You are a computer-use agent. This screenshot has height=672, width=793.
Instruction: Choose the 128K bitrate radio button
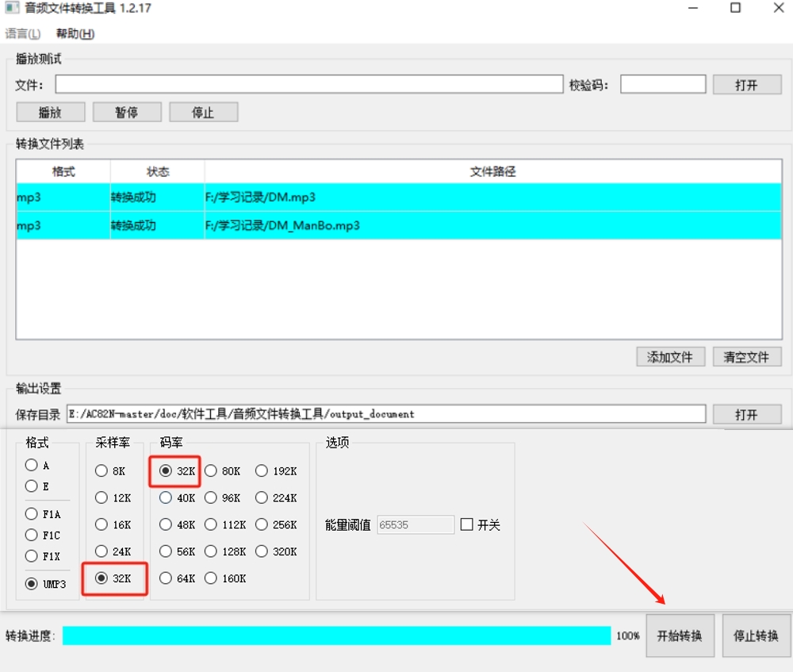tap(211, 551)
